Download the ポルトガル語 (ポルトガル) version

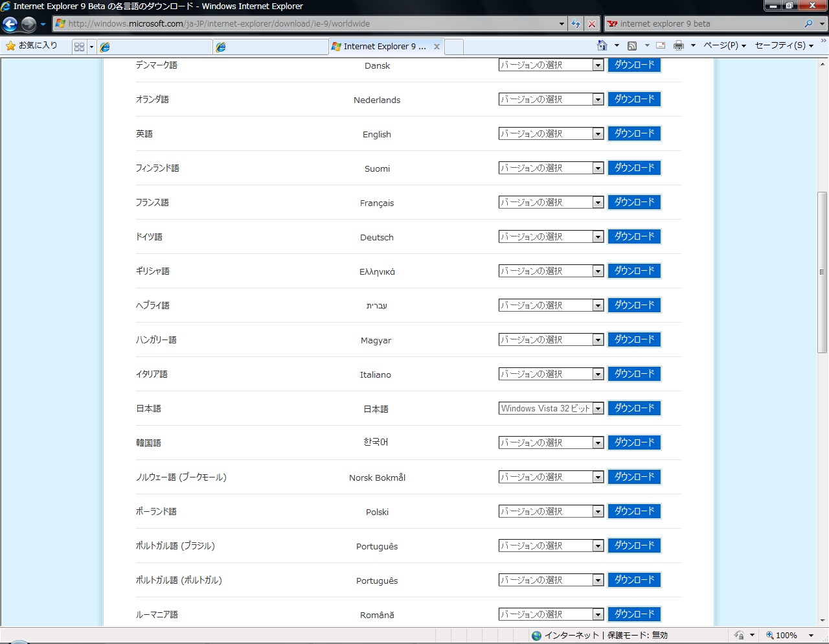(x=634, y=580)
